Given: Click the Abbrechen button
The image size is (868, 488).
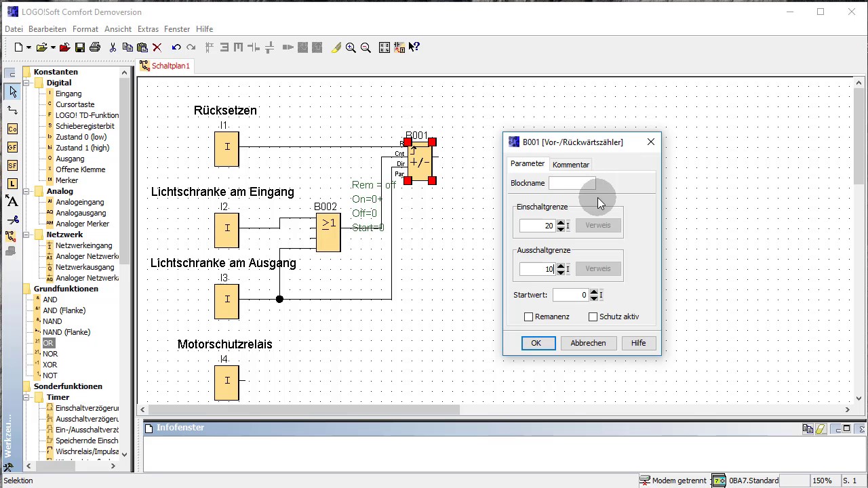Looking at the screenshot, I should [588, 343].
